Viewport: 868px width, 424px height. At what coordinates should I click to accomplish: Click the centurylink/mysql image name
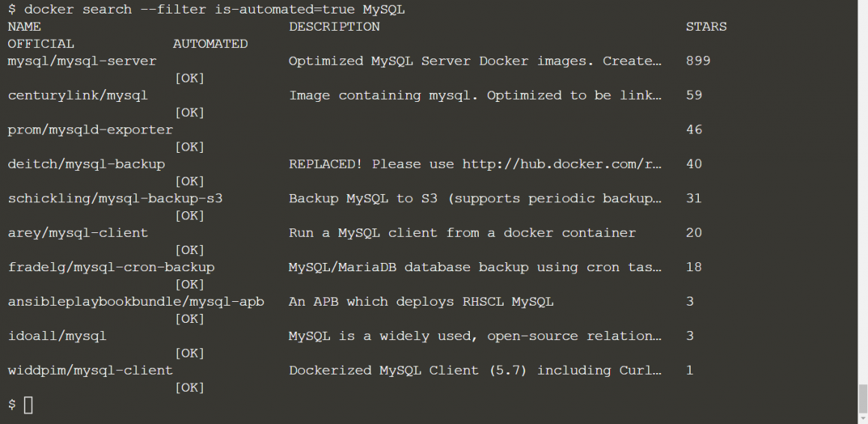78,95
